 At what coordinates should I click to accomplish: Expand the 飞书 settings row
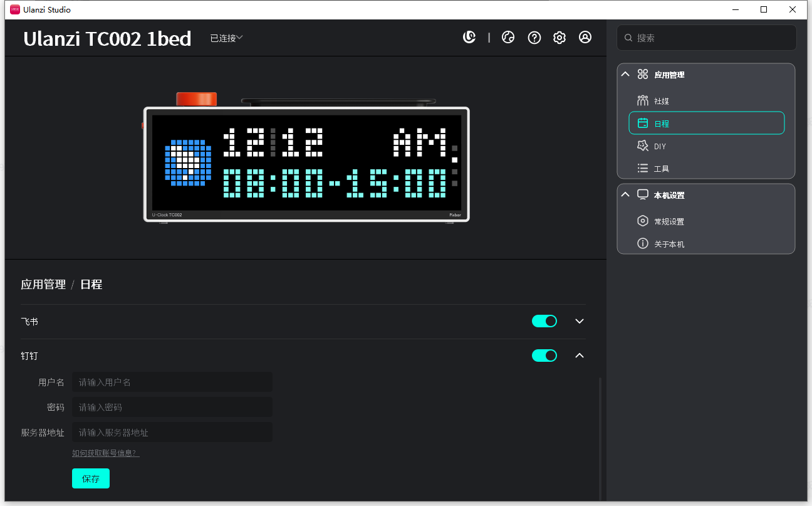pyautogui.click(x=580, y=321)
